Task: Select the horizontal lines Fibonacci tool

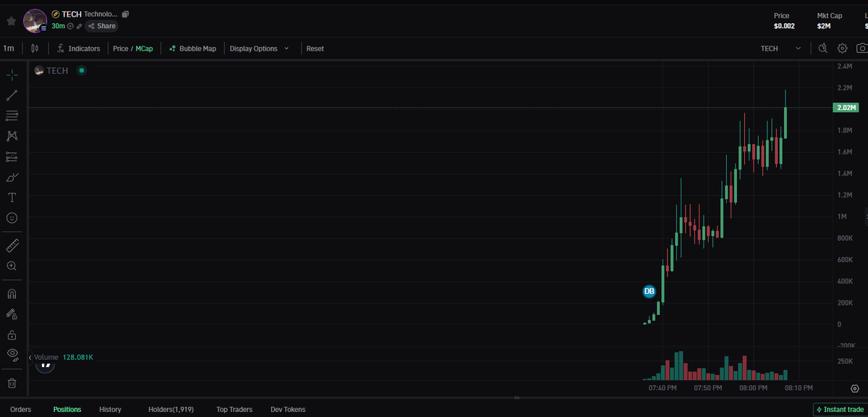Action: (x=12, y=115)
